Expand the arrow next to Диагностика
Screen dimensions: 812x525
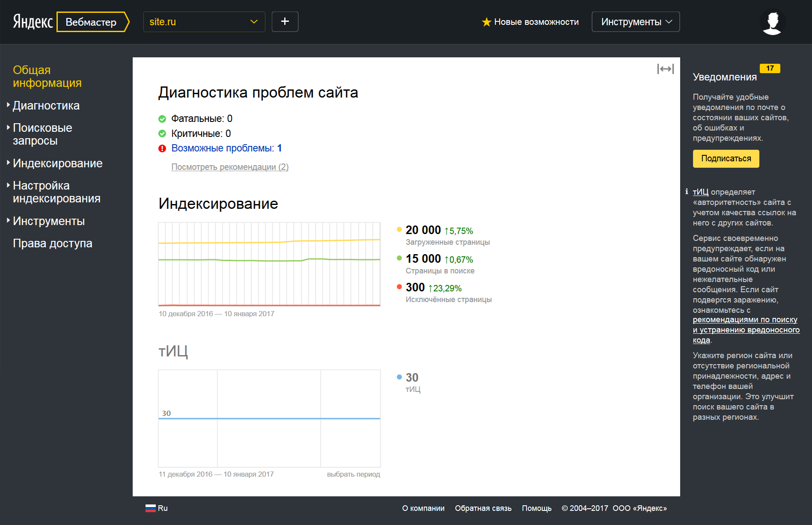pyautogui.click(x=8, y=104)
